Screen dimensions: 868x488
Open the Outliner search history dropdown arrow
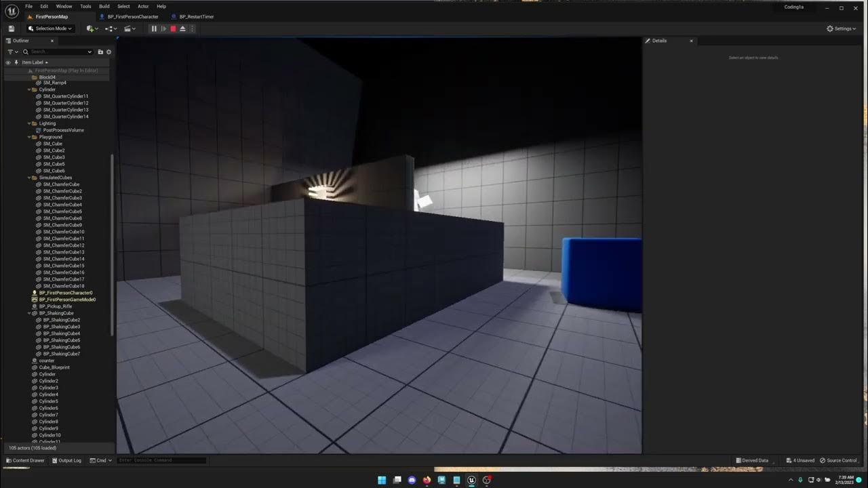tap(90, 52)
